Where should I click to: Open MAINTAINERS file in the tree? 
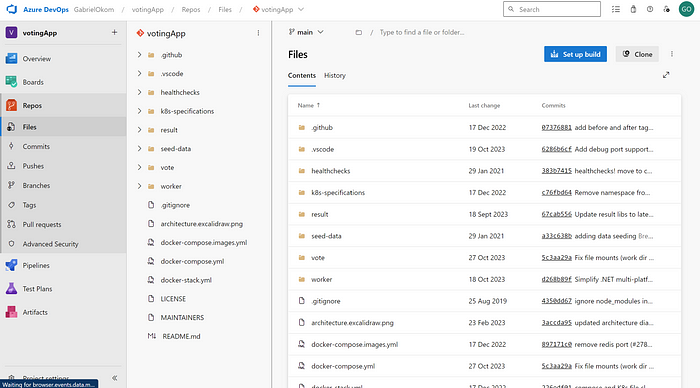coord(182,317)
